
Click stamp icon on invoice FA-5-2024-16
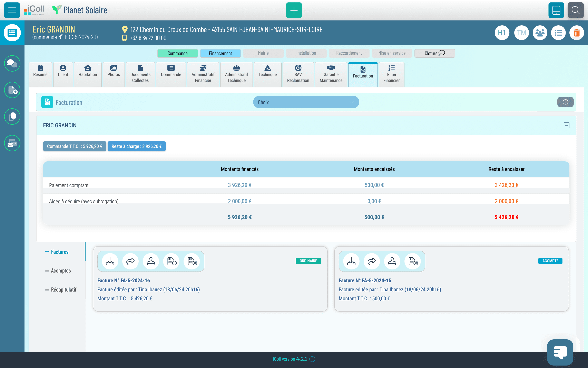pyautogui.click(x=151, y=261)
